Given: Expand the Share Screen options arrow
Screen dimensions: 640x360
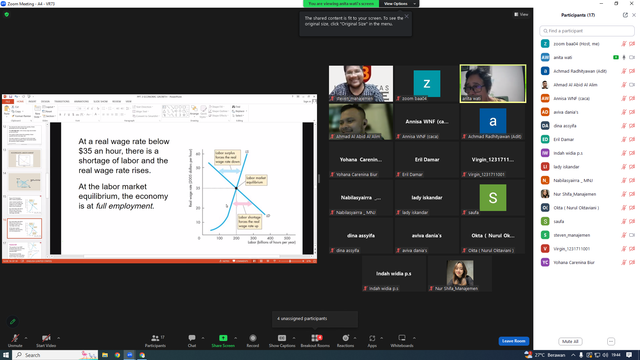Looking at the screenshot, I should [236, 338].
